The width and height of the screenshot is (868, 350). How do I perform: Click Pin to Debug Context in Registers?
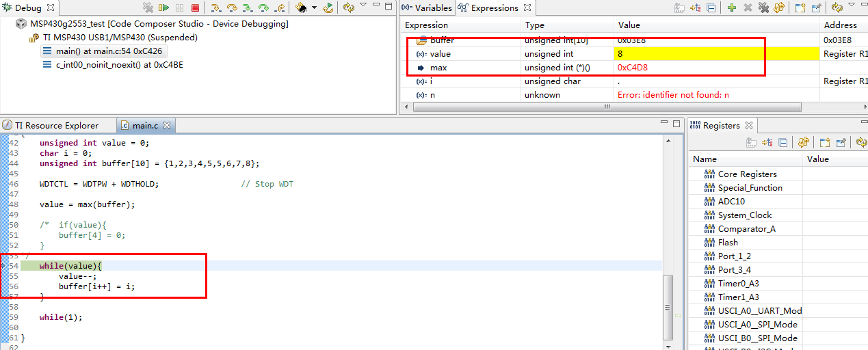click(x=841, y=142)
